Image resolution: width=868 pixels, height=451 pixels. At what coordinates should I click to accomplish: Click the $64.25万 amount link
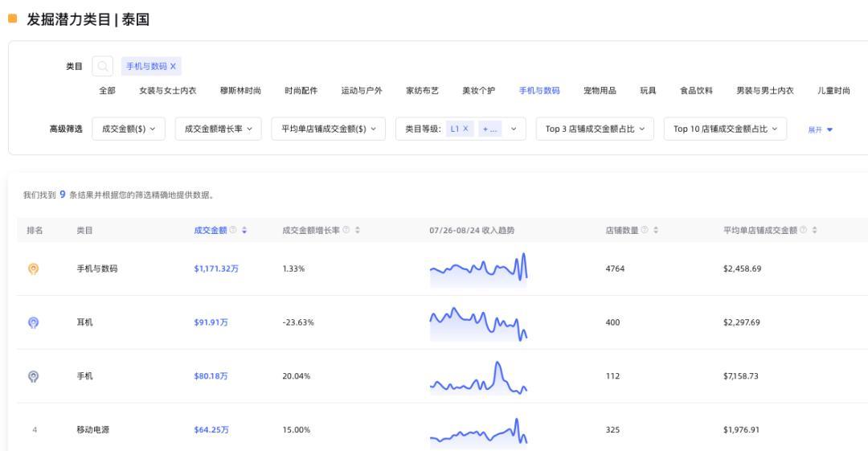(x=211, y=430)
